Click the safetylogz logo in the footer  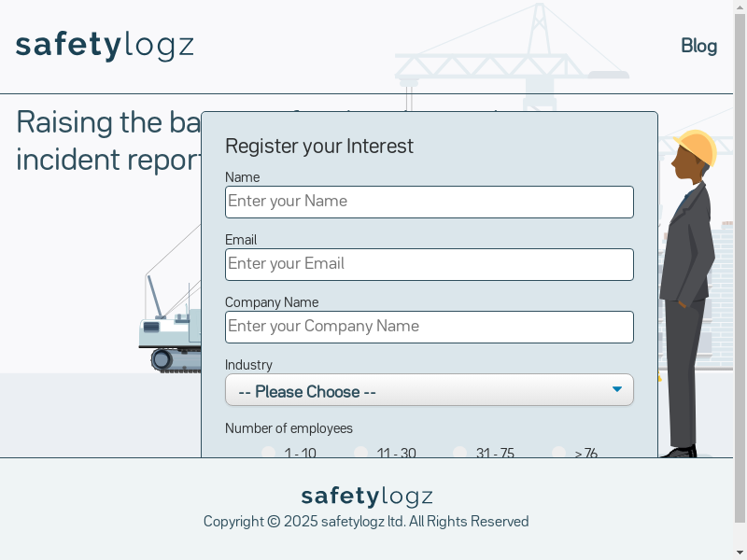coord(366,497)
